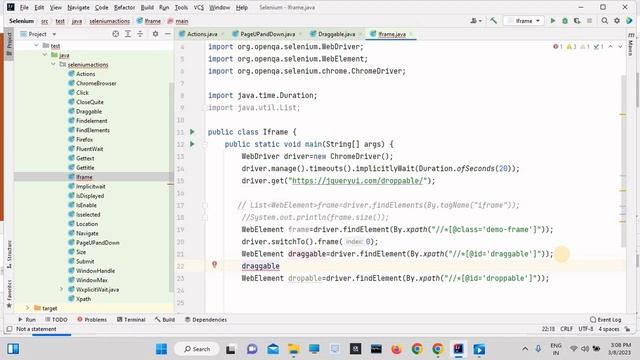The width and height of the screenshot is (640, 360).
Task: Open Firefox from the taskbar
Action: 396,349
